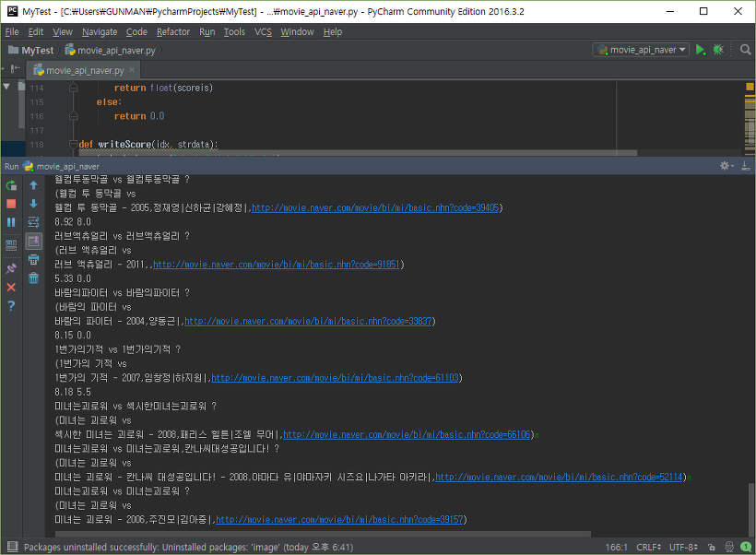Pin the Run tool window tab
The height and width of the screenshot is (555, 756).
(10, 267)
